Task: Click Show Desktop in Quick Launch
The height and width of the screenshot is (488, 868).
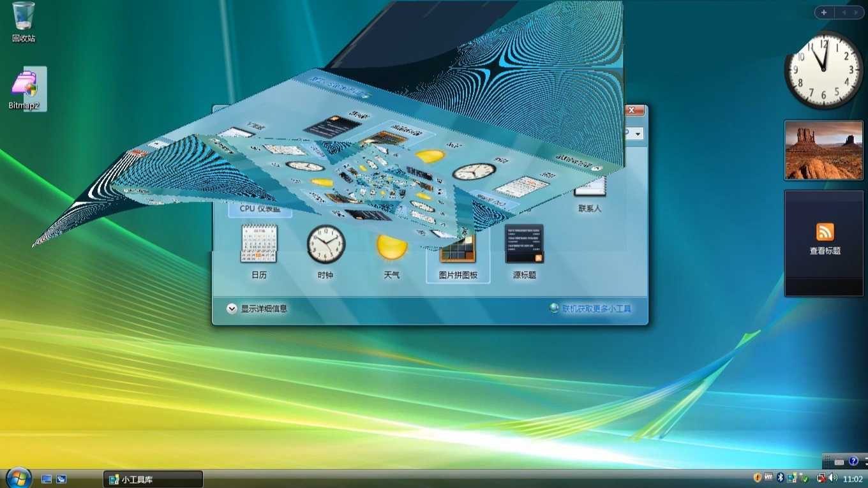Action: point(47,479)
